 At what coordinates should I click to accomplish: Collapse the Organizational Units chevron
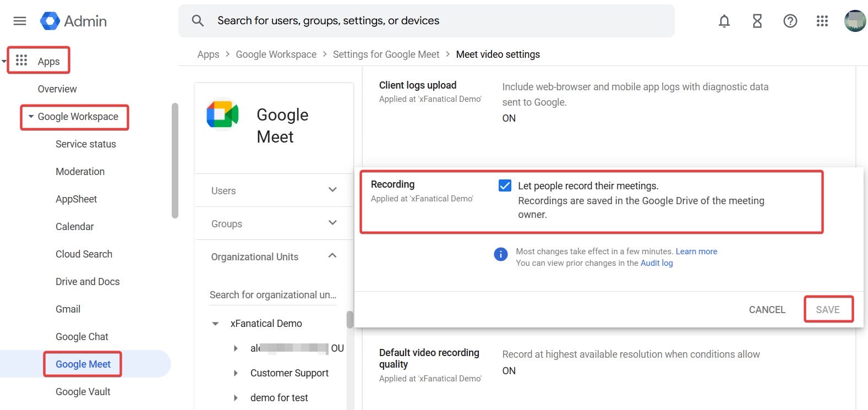click(x=332, y=255)
